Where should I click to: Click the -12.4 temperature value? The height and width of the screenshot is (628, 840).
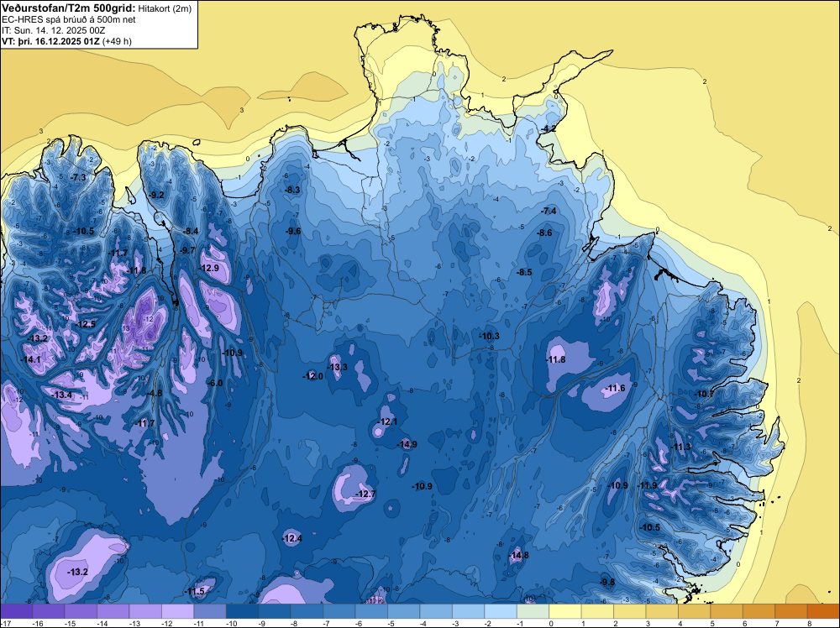point(292,539)
